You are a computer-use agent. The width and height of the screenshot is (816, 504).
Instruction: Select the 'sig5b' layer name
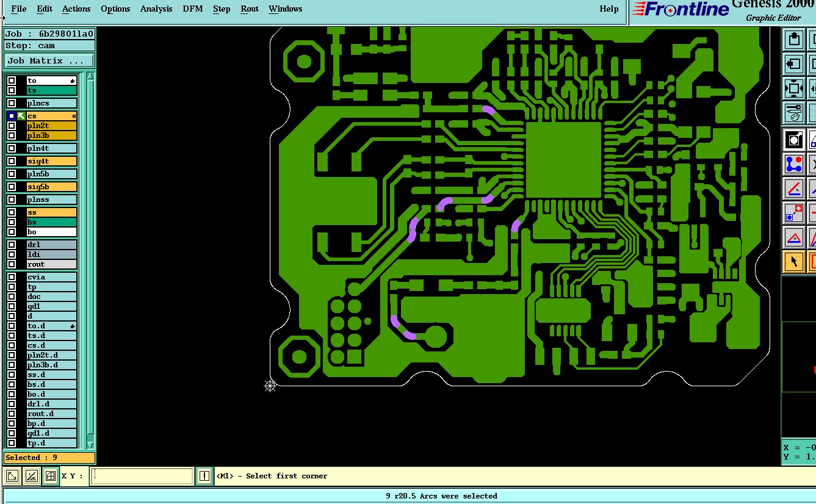[52, 187]
